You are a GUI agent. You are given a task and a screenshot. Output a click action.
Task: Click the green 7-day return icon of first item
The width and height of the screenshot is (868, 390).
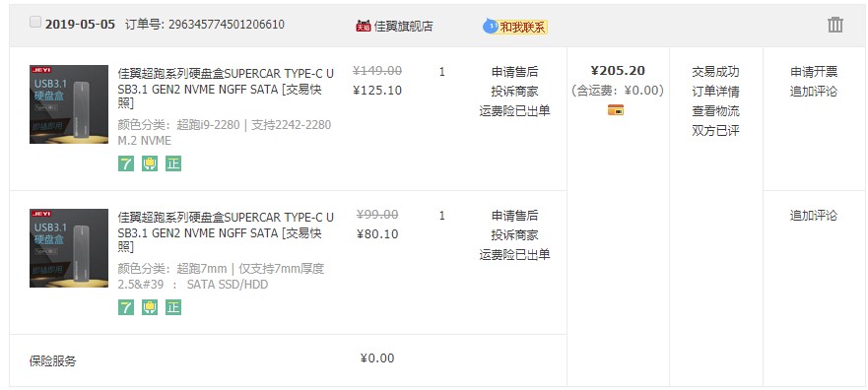tap(126, 163)
